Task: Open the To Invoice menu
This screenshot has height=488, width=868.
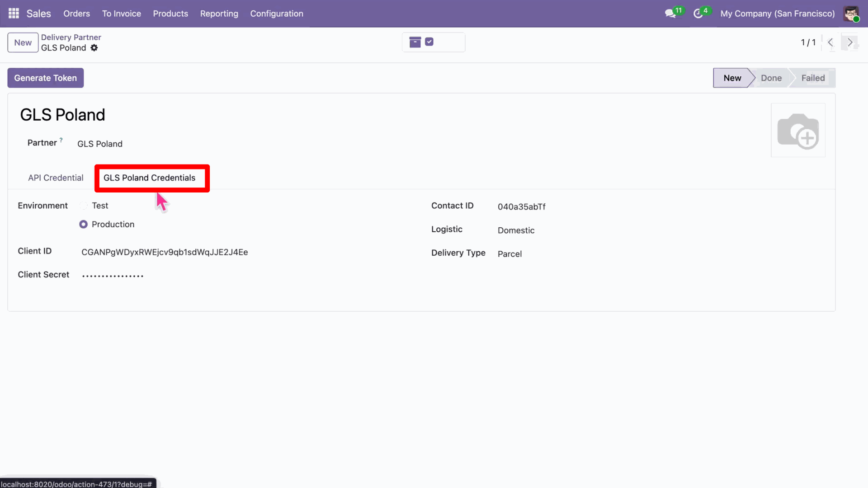Action: (x=122, y=14)
